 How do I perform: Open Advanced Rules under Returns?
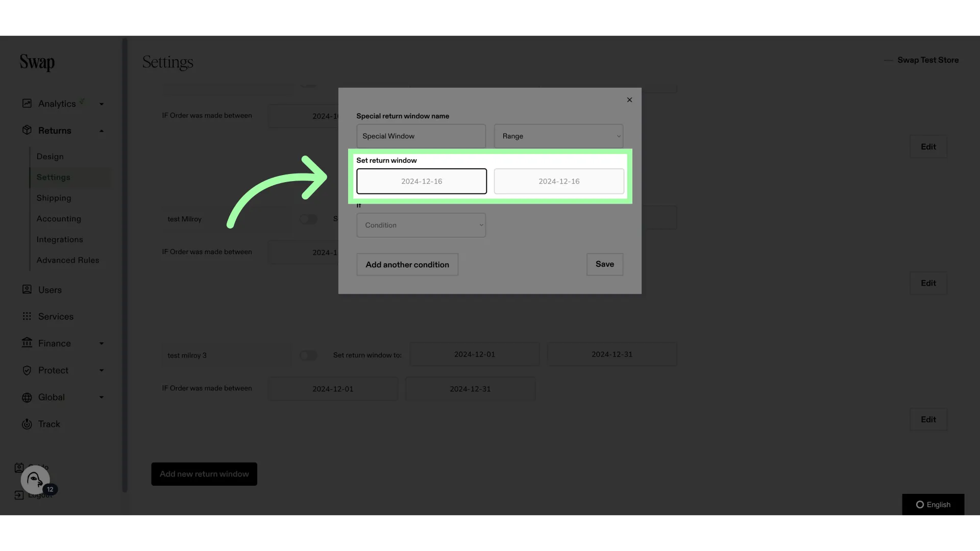(68, 260)
